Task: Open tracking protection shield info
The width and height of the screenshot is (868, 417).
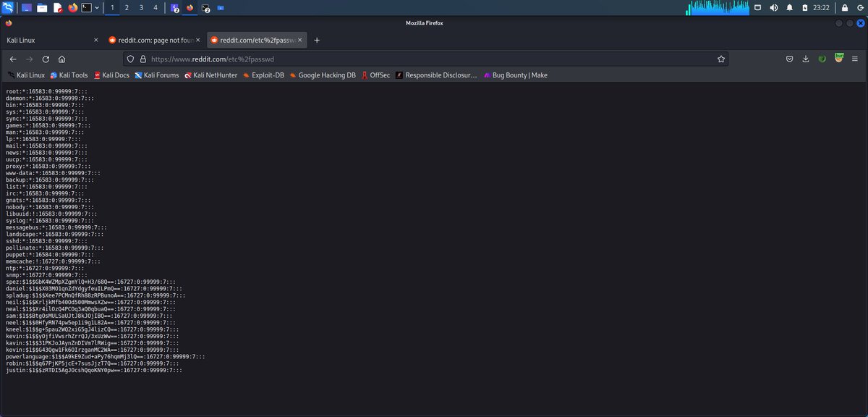Action: [131, 59]
